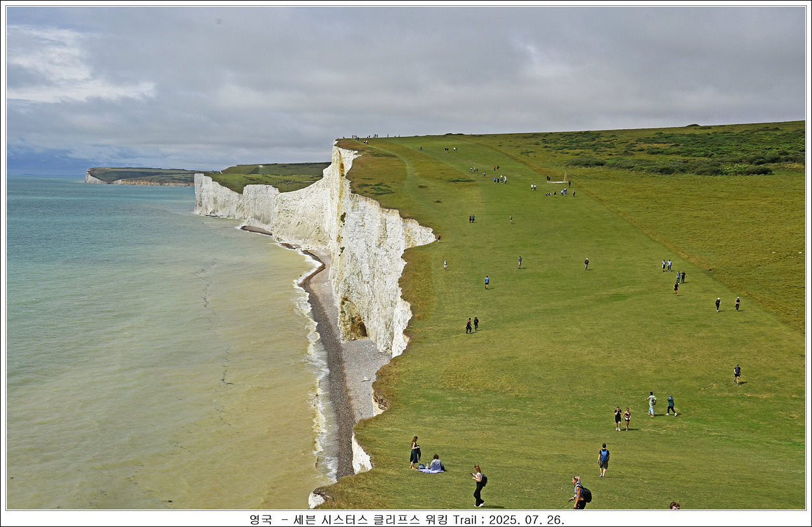Select the pair walking side by side mid-field
The image size is (812, 527).
pos(472,325)
